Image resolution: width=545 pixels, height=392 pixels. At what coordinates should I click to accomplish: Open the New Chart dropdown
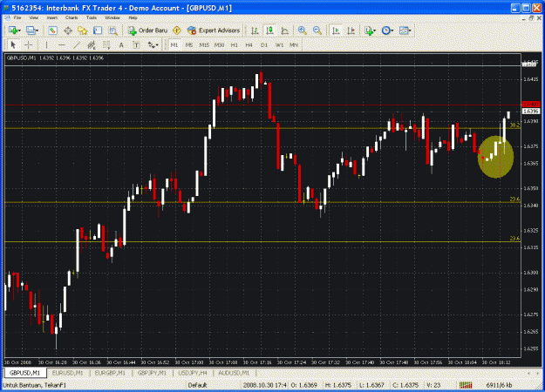[15, 30]
